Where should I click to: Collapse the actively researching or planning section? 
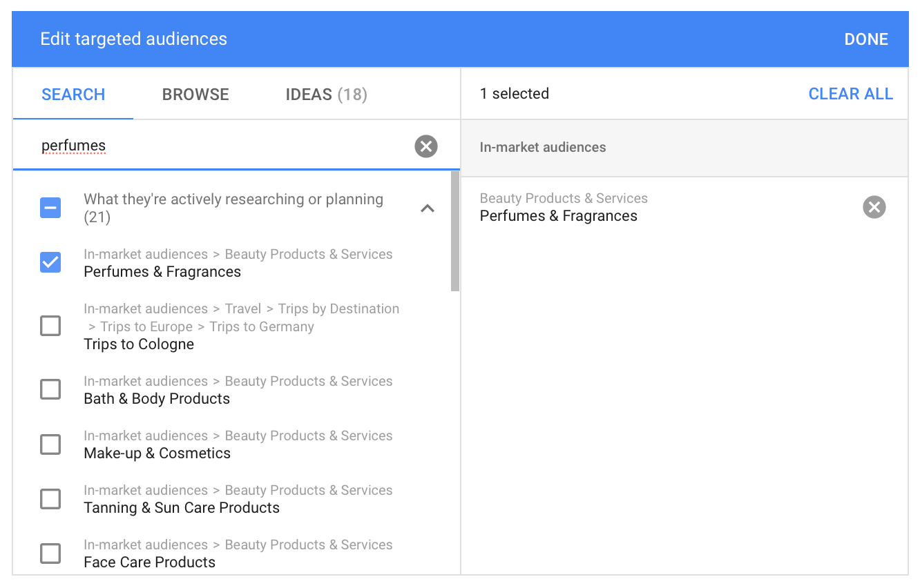(x=428, y=208)
